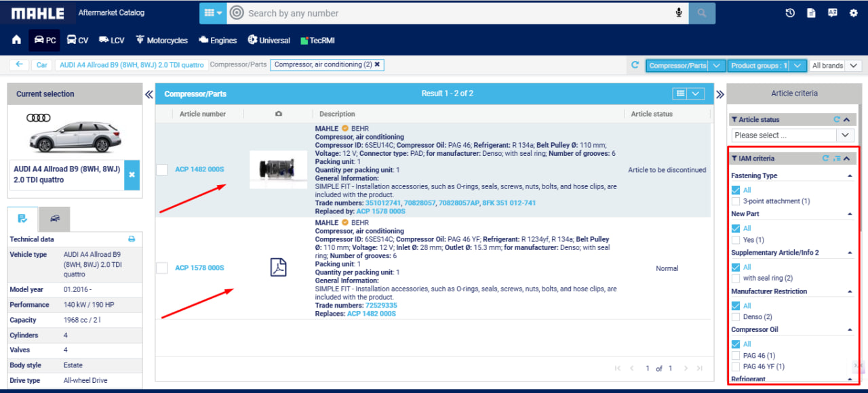This screenshot has height=393, width=868.
Task: Print the technical data
Action: [x=132, y=239]
